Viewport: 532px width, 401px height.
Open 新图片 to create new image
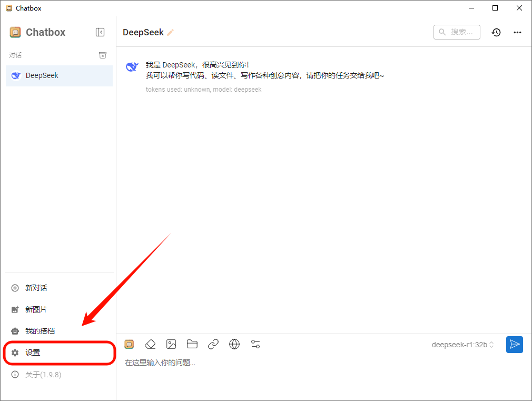(36, 309)
